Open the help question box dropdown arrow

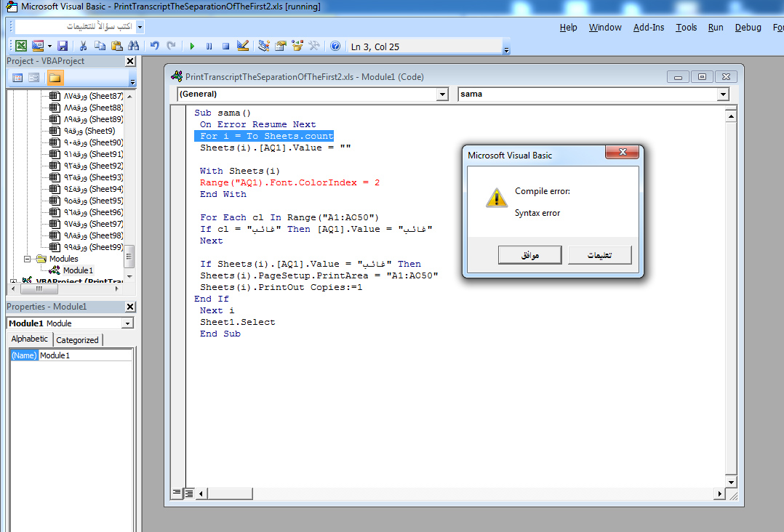140,26
